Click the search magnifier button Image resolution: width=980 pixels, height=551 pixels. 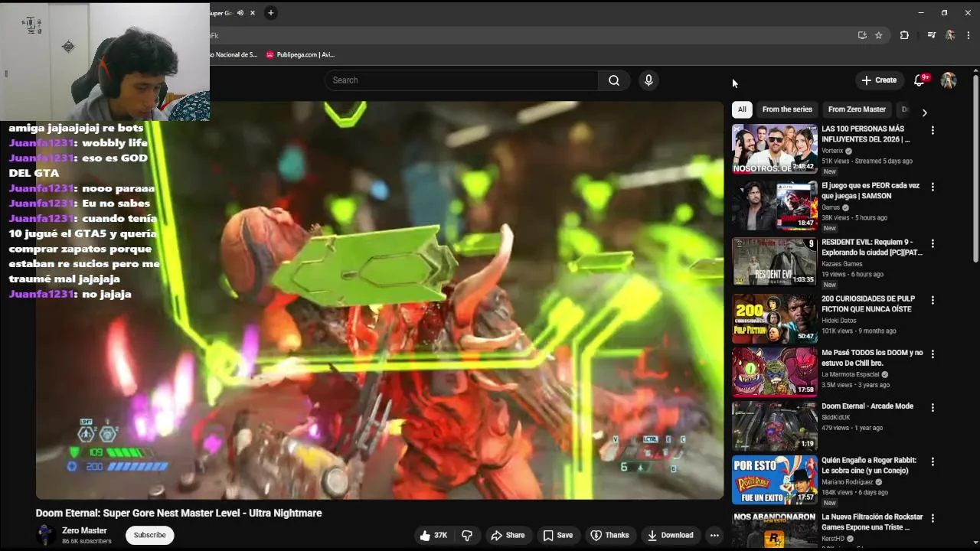point(614,80)
